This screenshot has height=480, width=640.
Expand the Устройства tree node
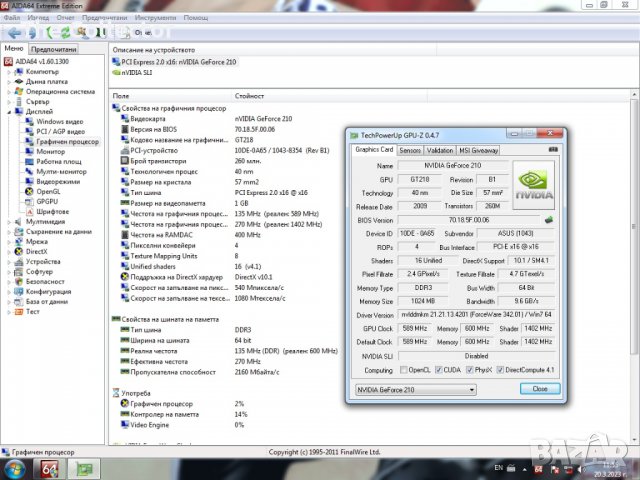9,262
